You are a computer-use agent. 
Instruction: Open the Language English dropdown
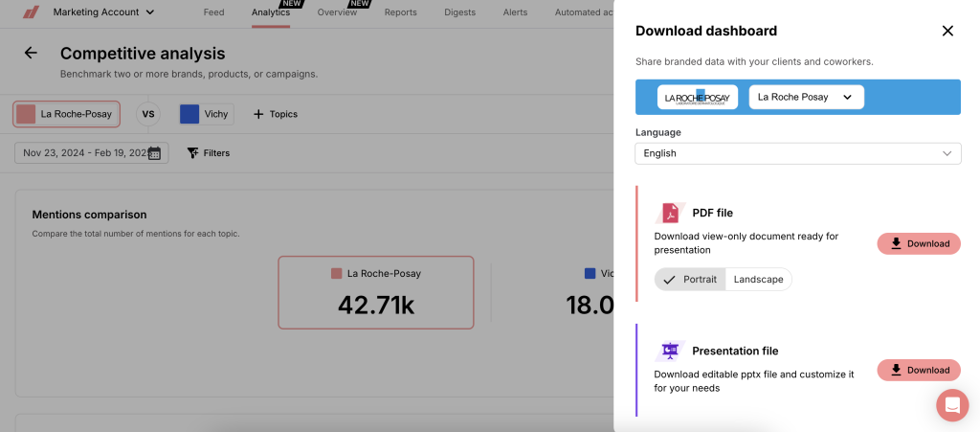(797, 153)
